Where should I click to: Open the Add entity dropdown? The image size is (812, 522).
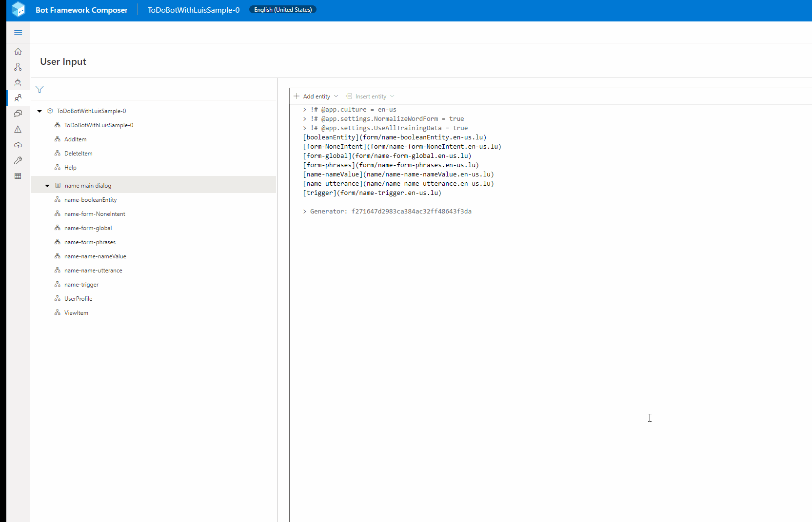[x=316, y=97]
